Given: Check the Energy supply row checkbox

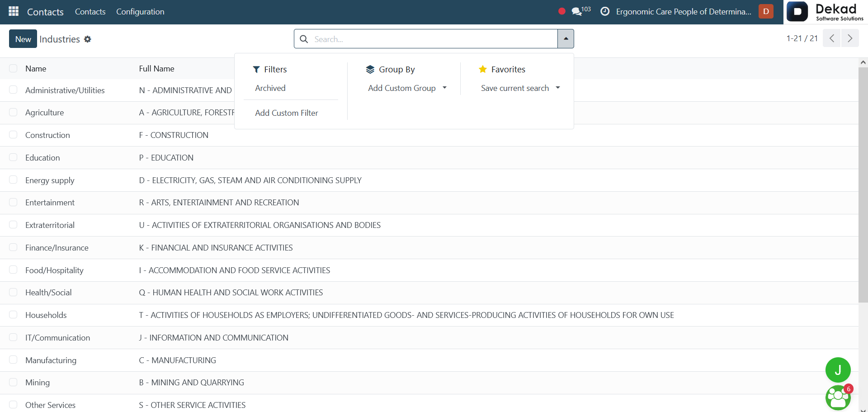Looking at the screenshot, I should coord(13,180).
